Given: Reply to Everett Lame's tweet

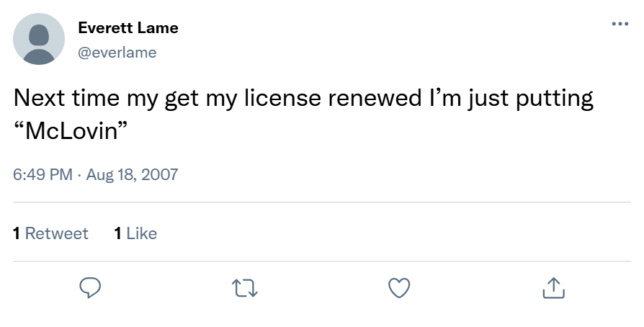Looking at the screenshot, I should [x=89, y=288].
